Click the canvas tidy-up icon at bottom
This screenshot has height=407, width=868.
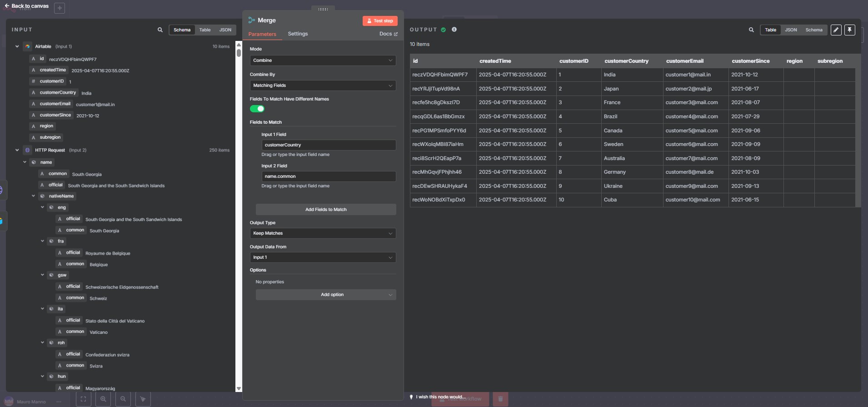click(143, 399)
